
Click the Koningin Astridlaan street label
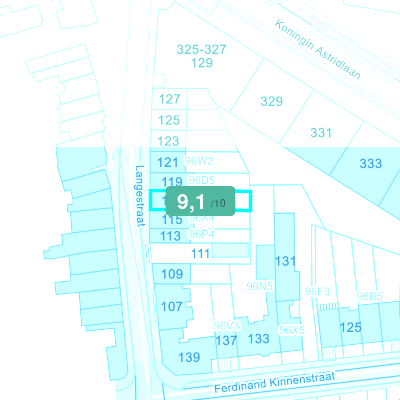coord(318,49)
